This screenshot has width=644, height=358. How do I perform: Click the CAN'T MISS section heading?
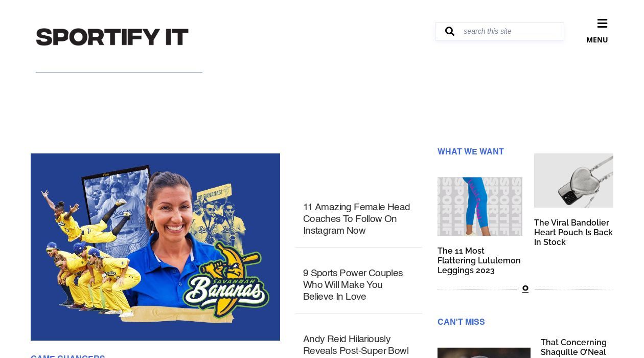[x=461, y=322]
